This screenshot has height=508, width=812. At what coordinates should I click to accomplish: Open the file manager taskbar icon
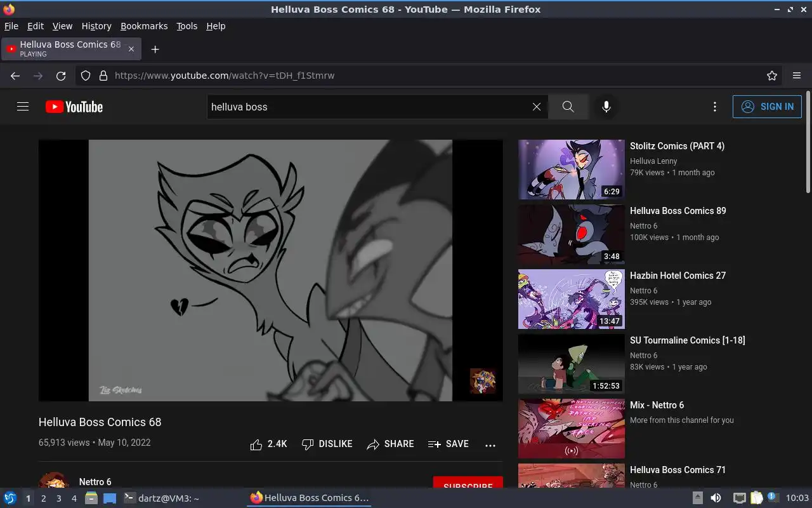point(91,498)
